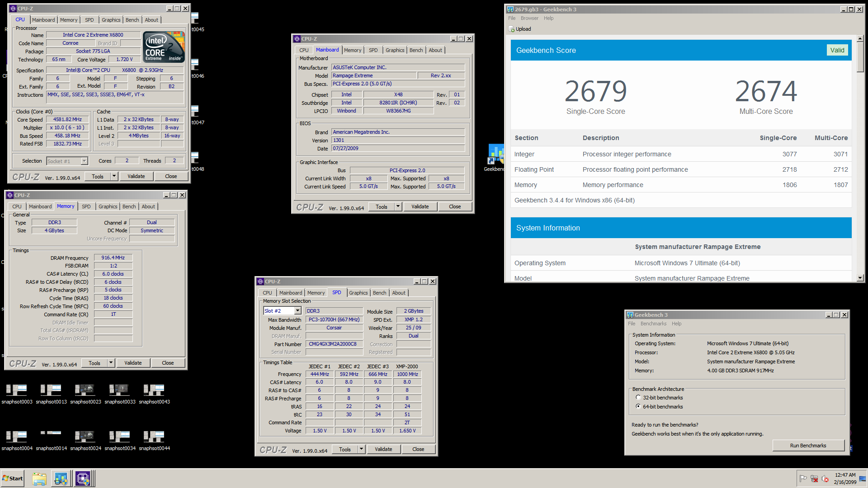Click the Valid badge in Geekbench Score header
The width and height of the screenshot is (868, 488).
click(x=837, y=50)
